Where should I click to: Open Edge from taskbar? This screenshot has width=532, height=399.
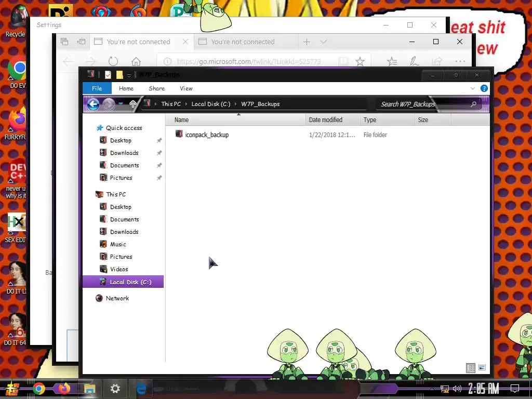tap(140, 389)
